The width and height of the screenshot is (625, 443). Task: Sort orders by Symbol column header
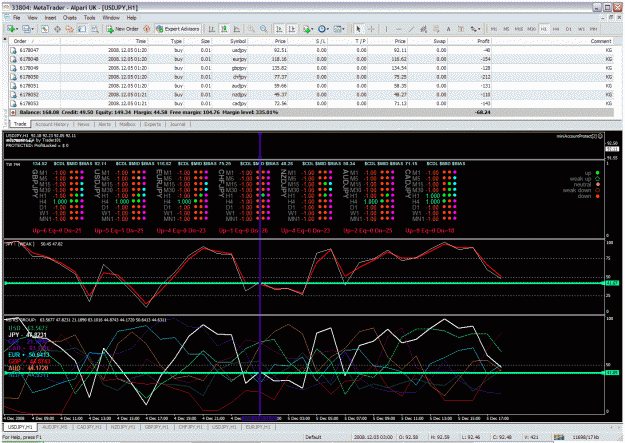[230, 41]
